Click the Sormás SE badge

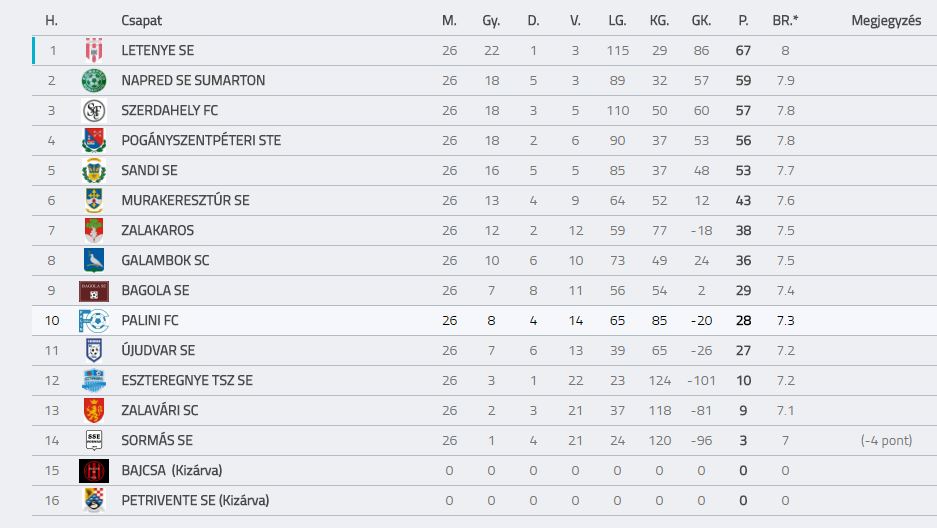pyautogui.click(x=94, y=440)
